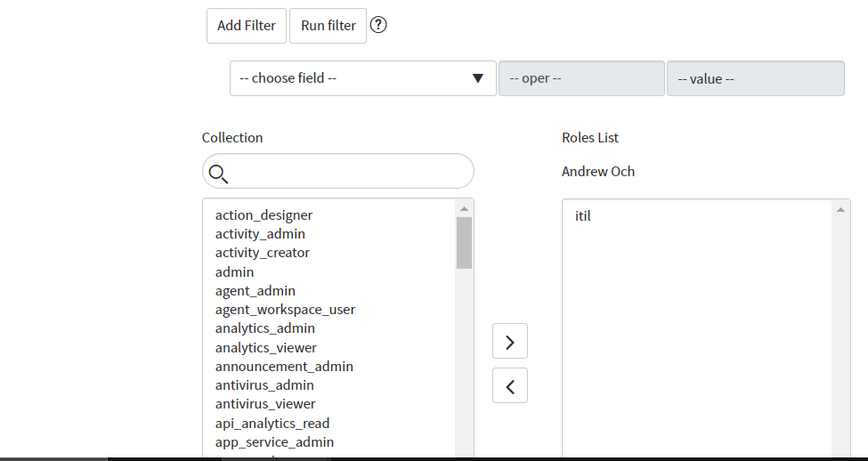868x461 pixels.
Task: Open the choose field dropdown
Action: click(363, 78)
